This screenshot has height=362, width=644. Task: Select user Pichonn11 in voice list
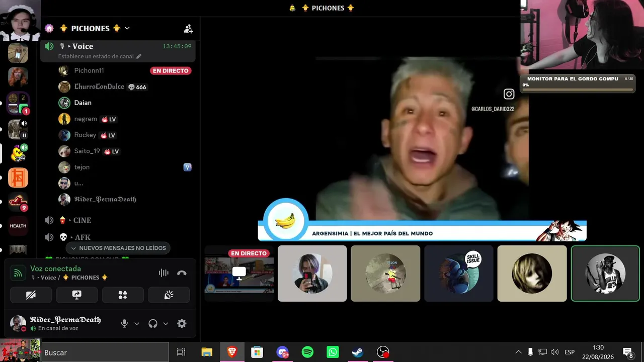click(x=89, y=70)
